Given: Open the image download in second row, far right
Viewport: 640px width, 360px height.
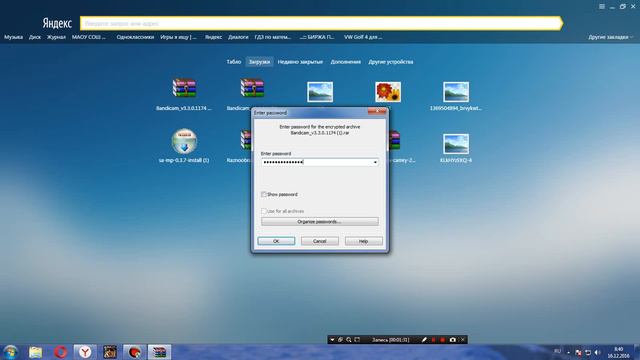Looking at the screenshot, I should click(456, 144).
